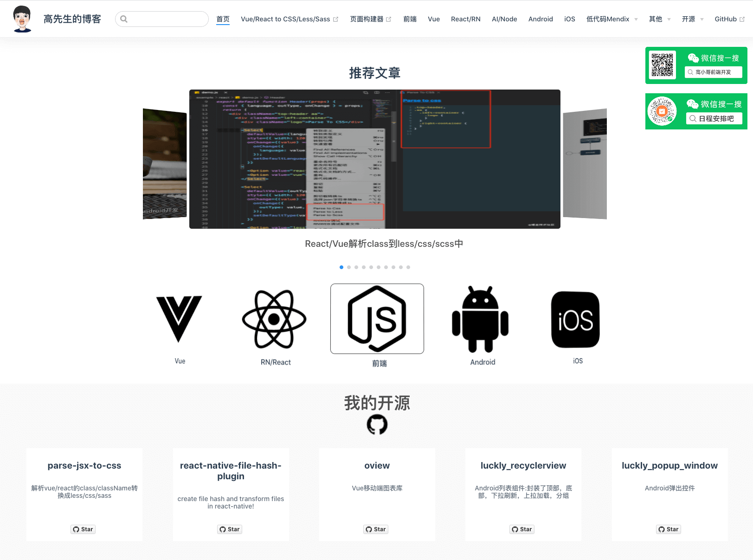Click the search magnifier icon in header
The height and width of the screenshot is (560, 753).
pyautogui.click(x=124, y=19)
